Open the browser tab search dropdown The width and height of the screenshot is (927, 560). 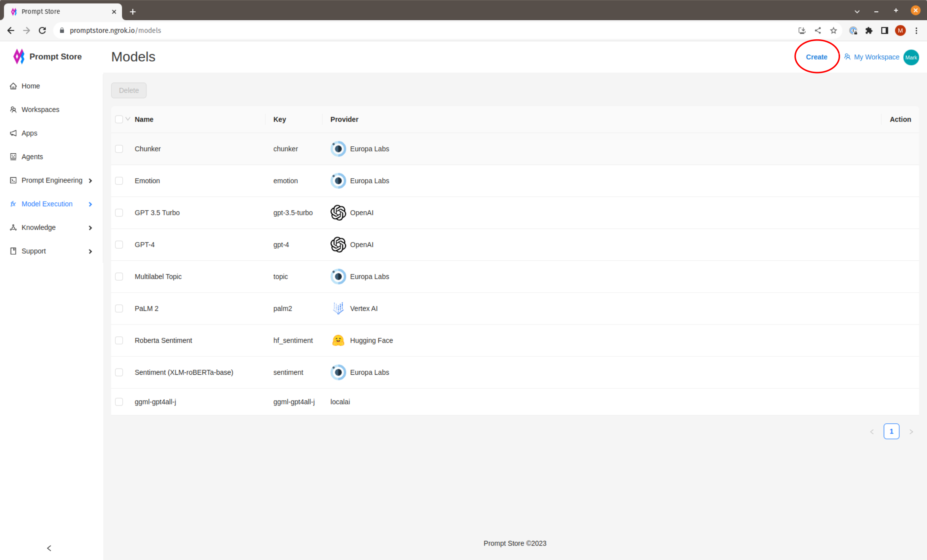click(x=857, y=11)
